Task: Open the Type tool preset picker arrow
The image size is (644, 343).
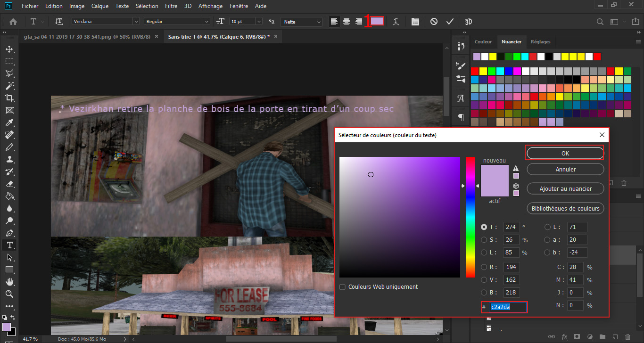Action: [x=43, y=22]
